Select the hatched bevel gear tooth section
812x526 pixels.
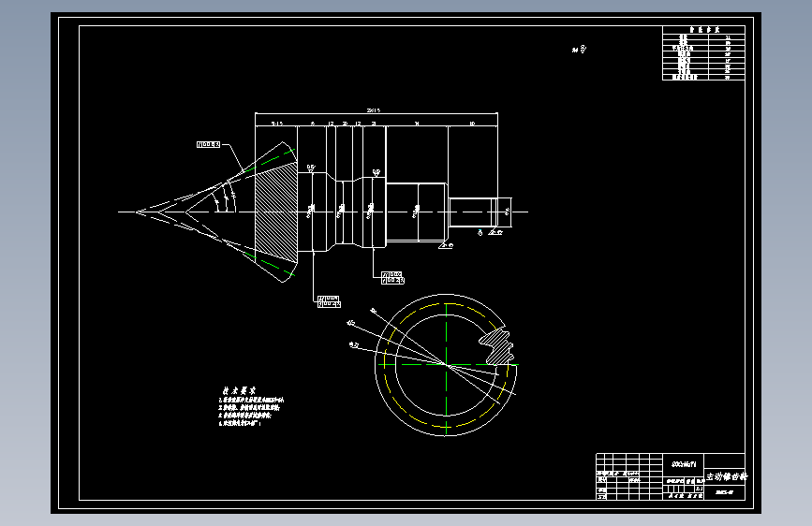tap(276, 212)
